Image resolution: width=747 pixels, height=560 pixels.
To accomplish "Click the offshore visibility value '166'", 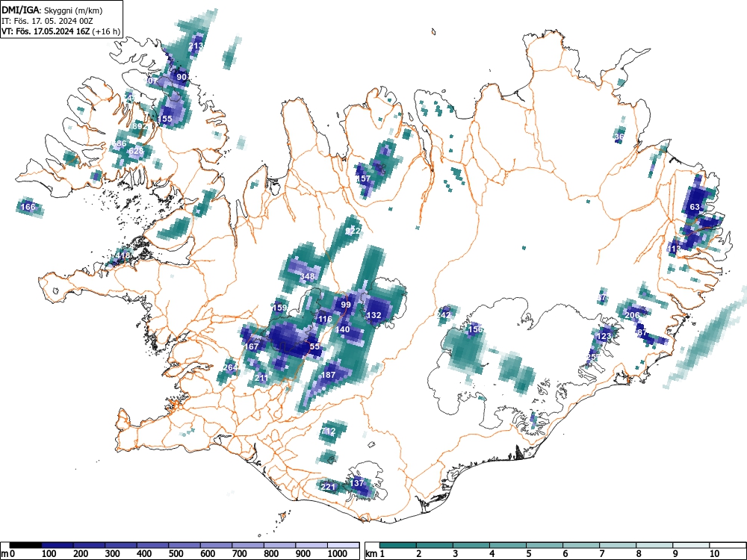I will 28,207.
